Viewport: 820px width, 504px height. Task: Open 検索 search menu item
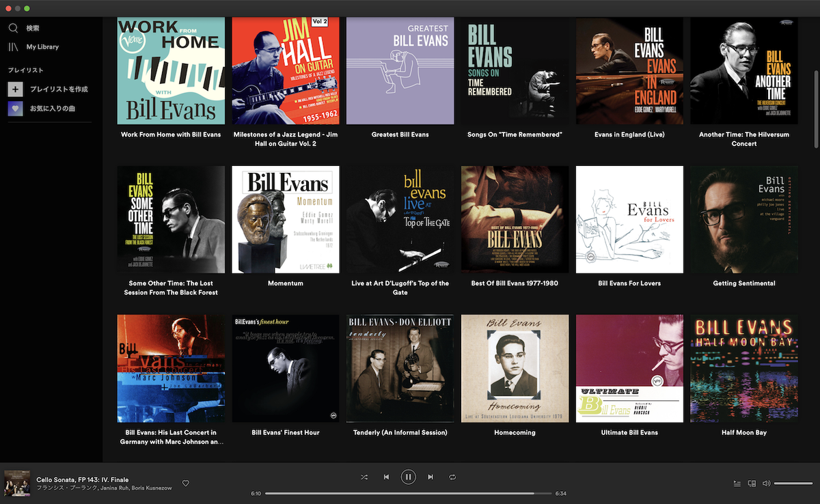coord(33,28)
